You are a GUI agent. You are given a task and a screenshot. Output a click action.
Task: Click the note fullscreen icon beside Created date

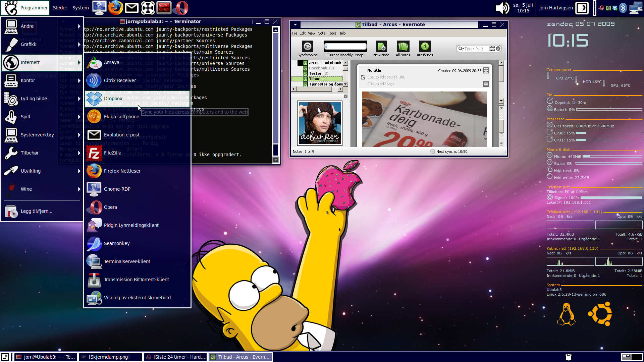486,70
